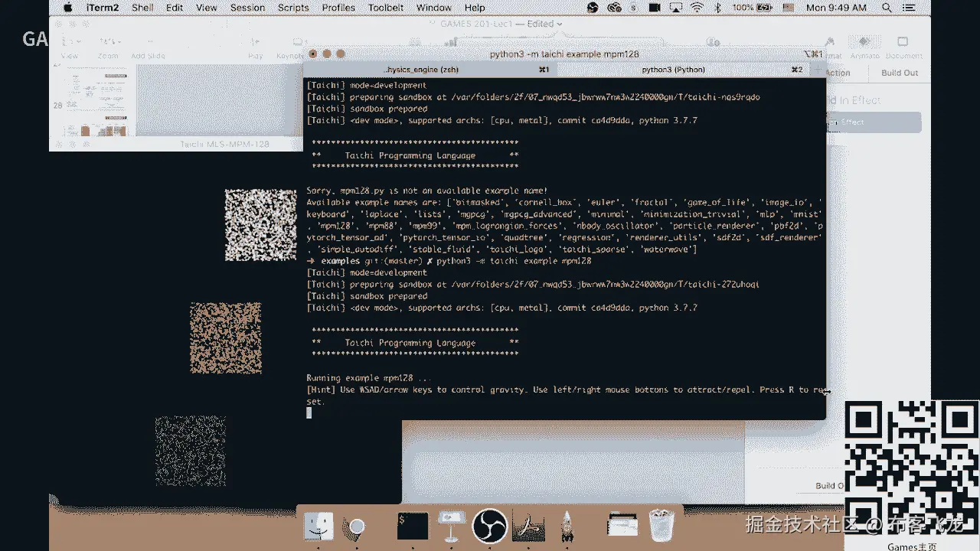The image size is (980, 551).
Task: Click the terminal cursor at the prompt
Action: click(309, 412)
